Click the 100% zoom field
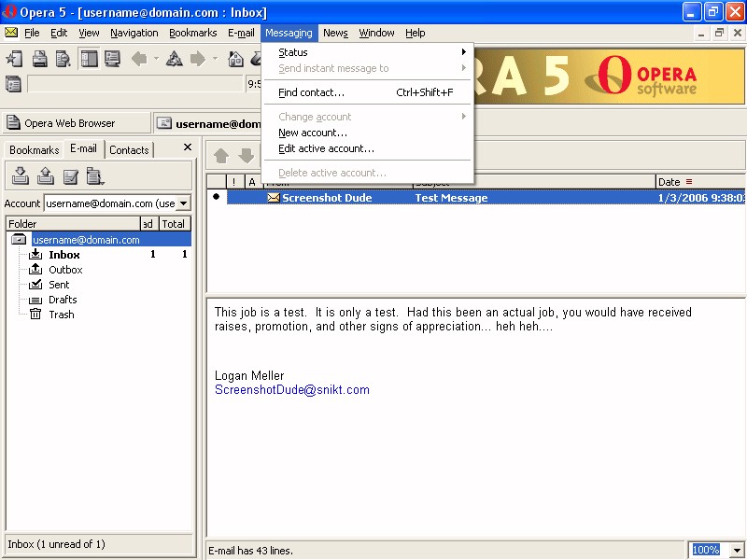The image size is (747, 560). pos(709,550)
